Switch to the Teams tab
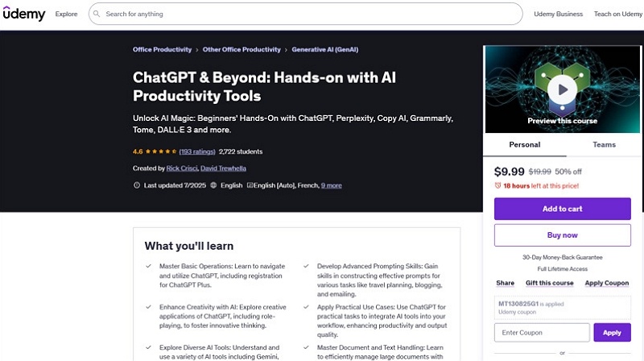Image resolution: width=644 pixels, height=361 pixels. pyautogui.click(x=605, y=145)
